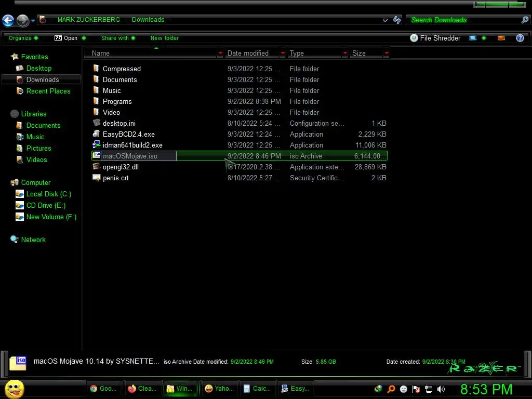Click Open in the toolbar
532x399 pixels.
(x=70, y=38)
